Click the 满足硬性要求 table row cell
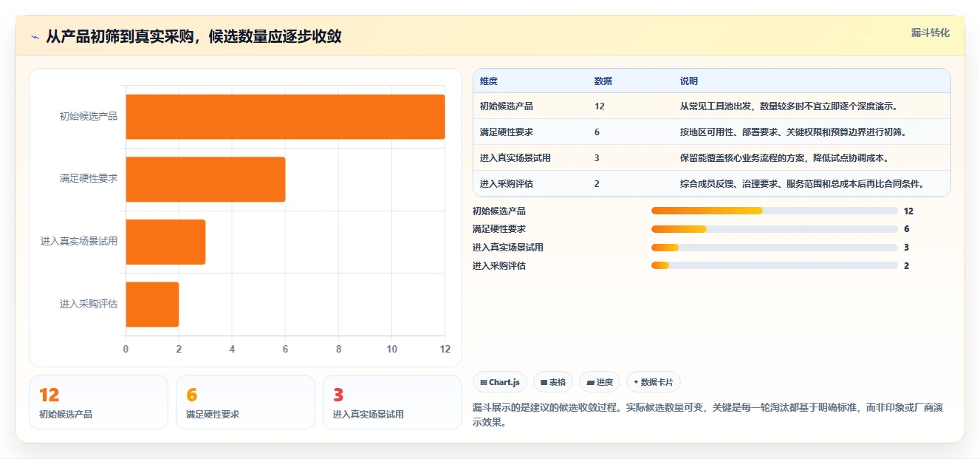This screenshot has width=980, height=459. tap(507, 132)
